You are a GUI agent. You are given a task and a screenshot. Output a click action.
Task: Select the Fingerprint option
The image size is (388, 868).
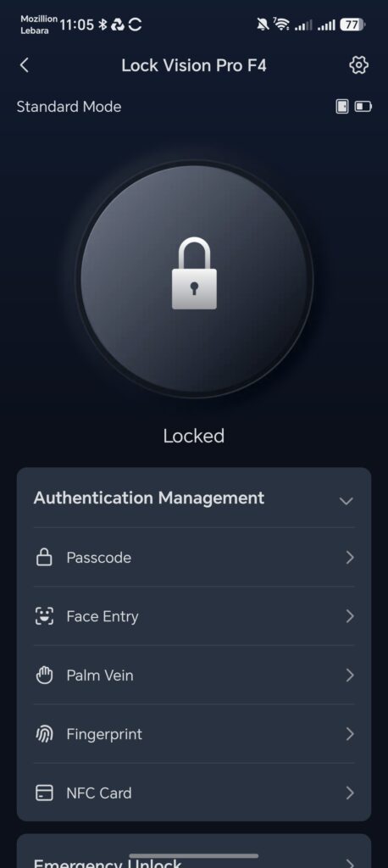pyautogui.click(x=194, y=734)
